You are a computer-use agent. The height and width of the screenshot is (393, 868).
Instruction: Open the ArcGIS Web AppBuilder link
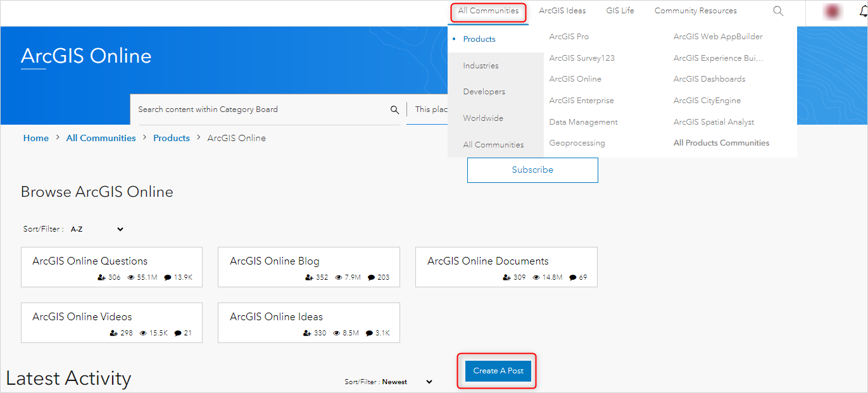click(x=718, y=37)
